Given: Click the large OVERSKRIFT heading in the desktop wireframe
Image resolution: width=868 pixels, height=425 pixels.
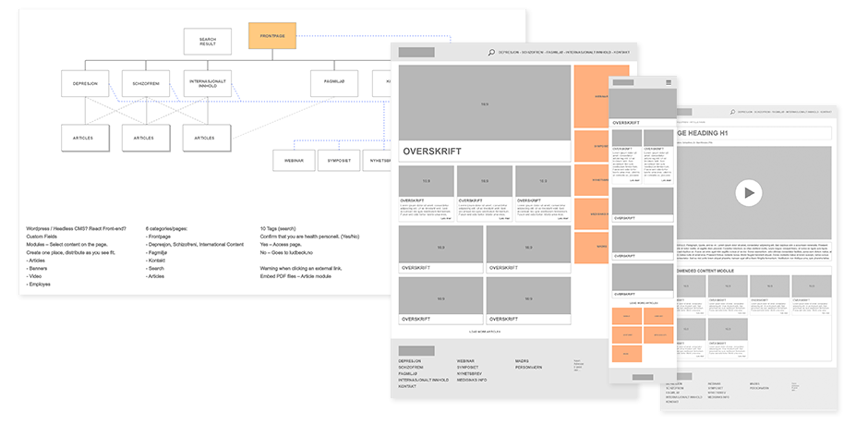Looking at the screenshot, I should (432, 152).
